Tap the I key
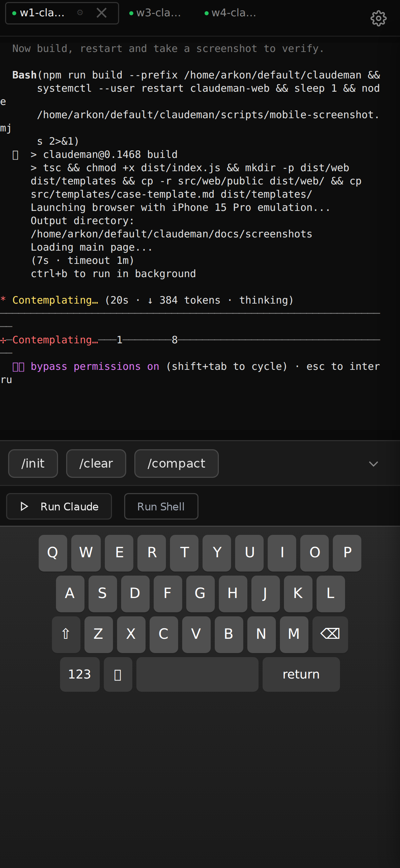Viewport: 400px width, 868px height. click(282, 553)
